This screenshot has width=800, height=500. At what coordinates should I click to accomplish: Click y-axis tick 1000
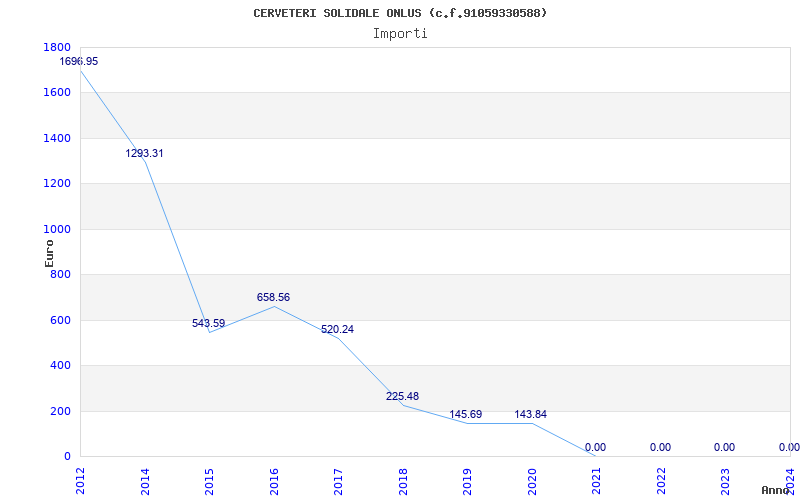57,229
